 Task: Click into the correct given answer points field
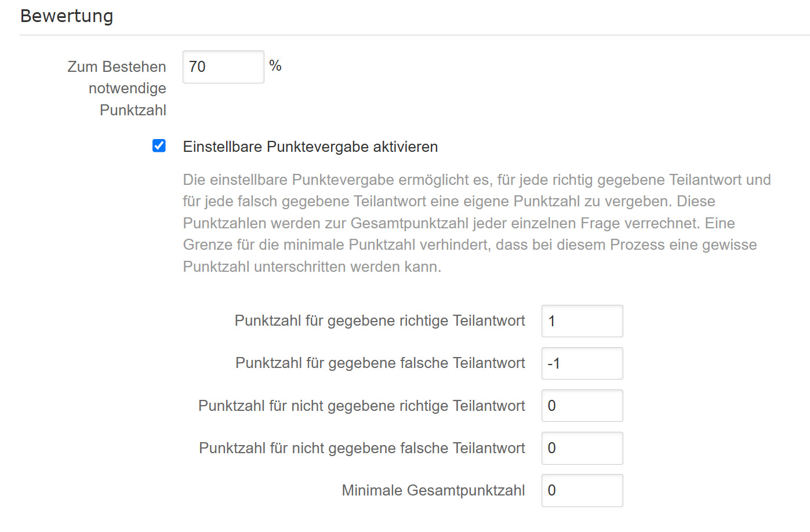(x=582, y=321)
